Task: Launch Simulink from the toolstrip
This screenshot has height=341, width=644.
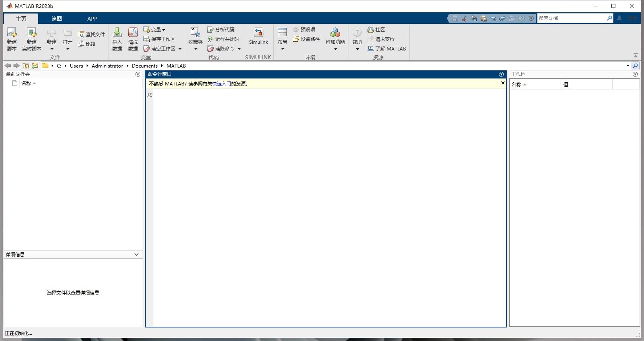Action: point(259,36)
